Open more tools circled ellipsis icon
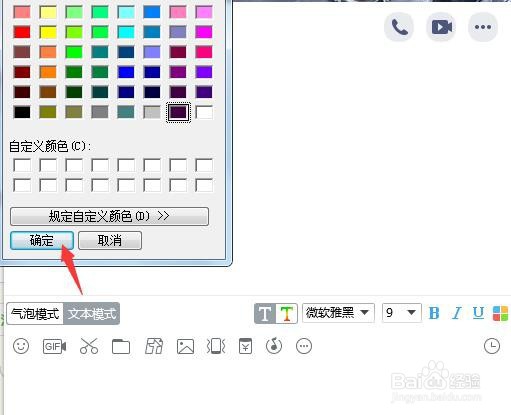Screen dimensions: 511x415 304,346
